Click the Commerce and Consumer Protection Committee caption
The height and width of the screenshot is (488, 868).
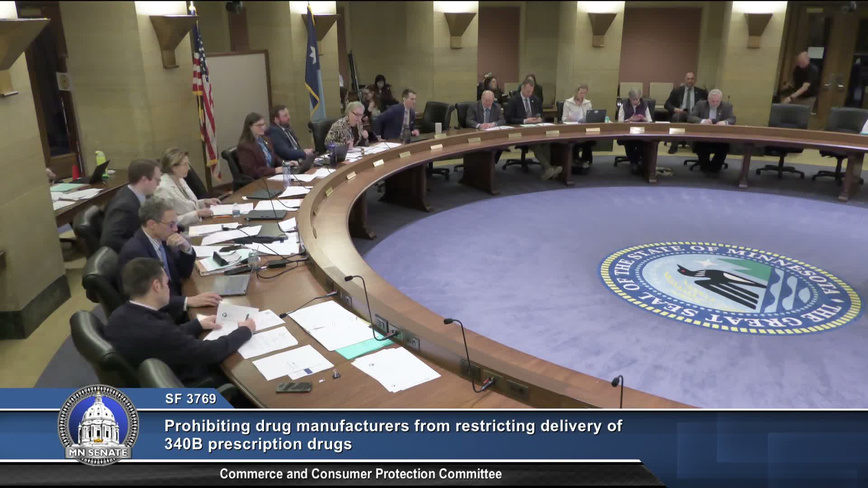[x=360, y=474]
